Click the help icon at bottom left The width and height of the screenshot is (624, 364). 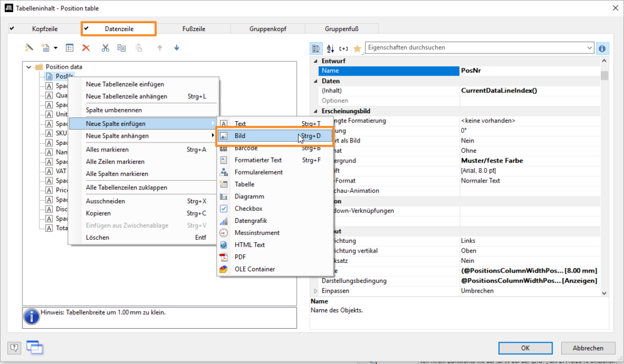15,348
